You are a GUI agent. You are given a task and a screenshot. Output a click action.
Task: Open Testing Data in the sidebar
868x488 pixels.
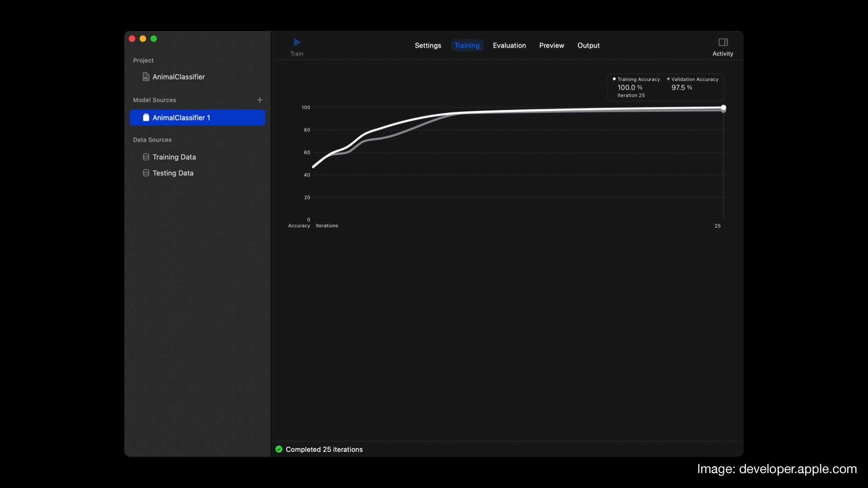173,173
